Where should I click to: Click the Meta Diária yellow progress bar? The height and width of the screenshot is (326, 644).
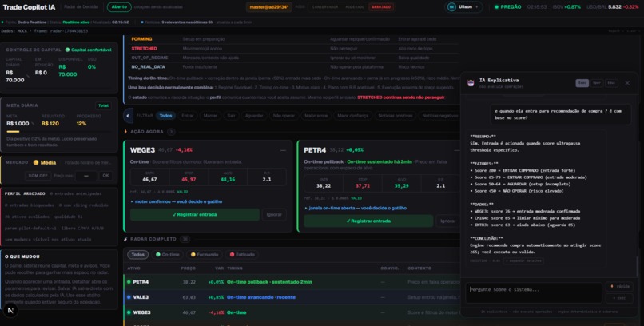pyautogui.click(x=13, y=131)
